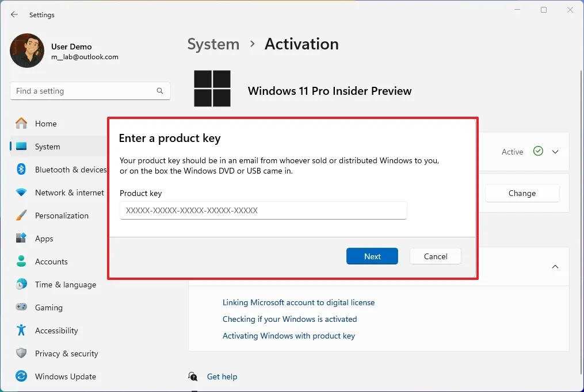Open Activating Windows with product key link
The image size is (584, 392).
289,336
